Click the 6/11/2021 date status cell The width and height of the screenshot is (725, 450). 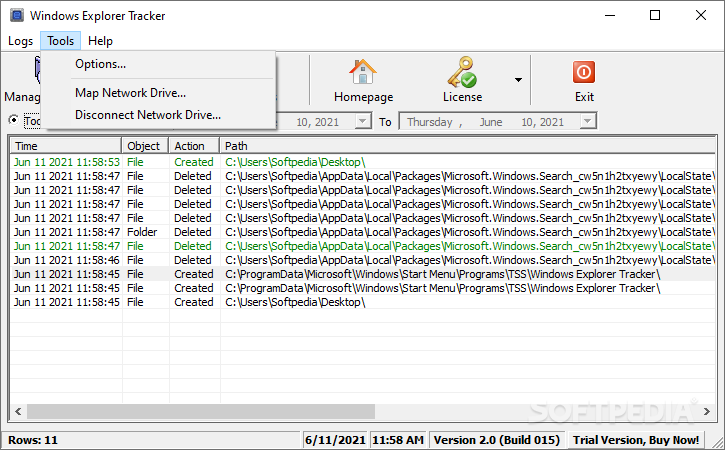pos(335,440)
